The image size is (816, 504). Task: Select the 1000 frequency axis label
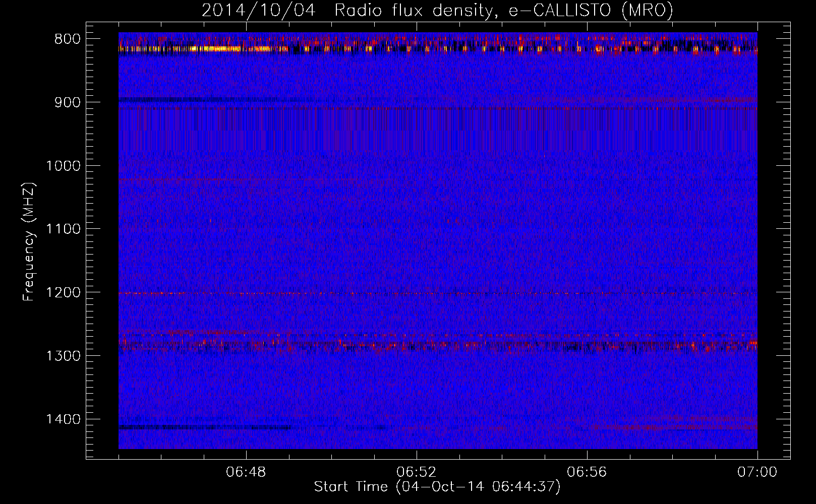click(63, 166)
